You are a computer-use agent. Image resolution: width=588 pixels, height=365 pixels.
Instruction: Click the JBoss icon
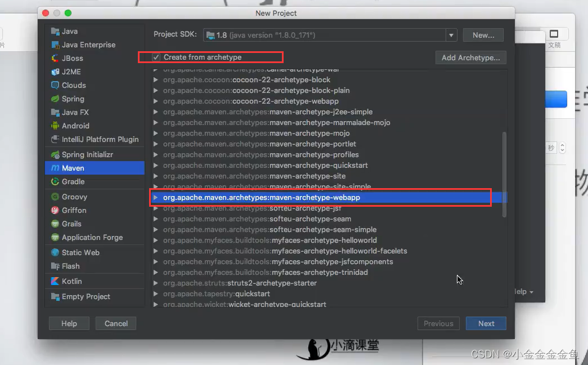click(55, 58)
